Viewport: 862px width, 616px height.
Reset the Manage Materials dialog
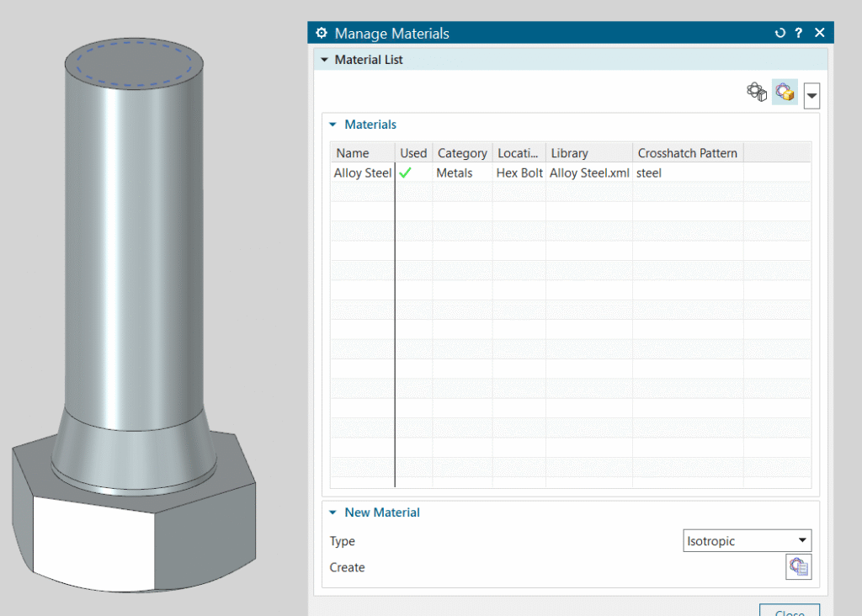[x=780, y=34]
